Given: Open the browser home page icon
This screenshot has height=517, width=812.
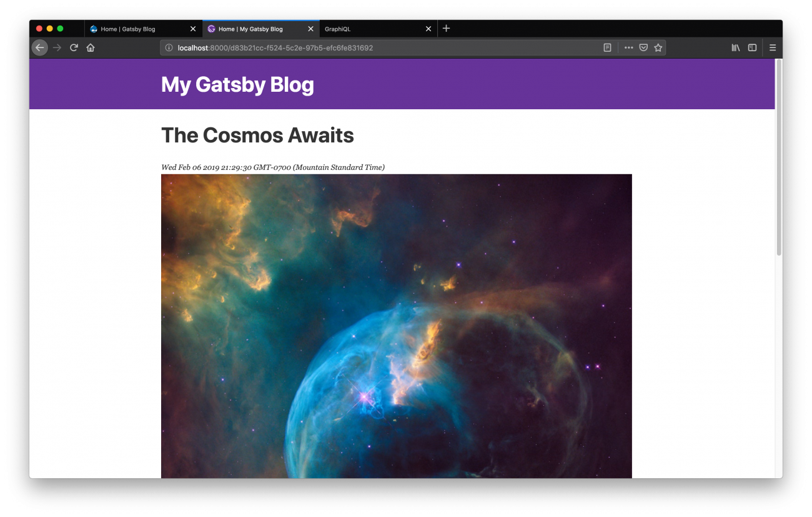Looking at the screenshot, I should tap(91, 47).
